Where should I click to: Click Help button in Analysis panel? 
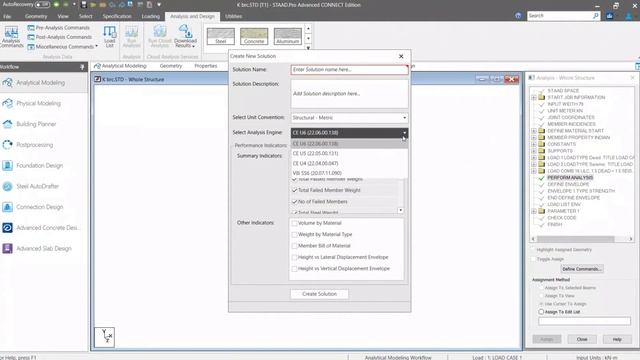tap(617, 339)
